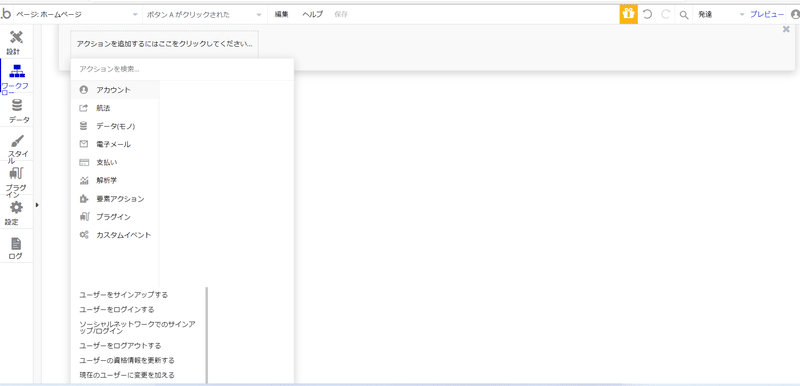
Task: Click the action list vertical scrollbar
Action: click(207, 335)
